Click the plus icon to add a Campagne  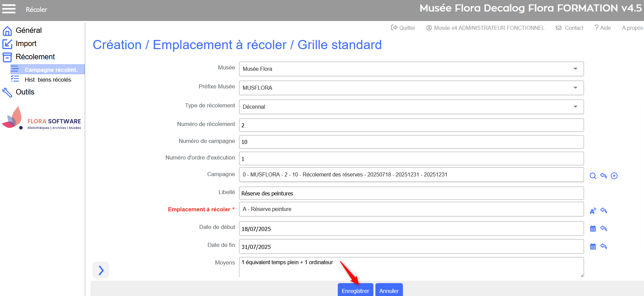(614, 176)
